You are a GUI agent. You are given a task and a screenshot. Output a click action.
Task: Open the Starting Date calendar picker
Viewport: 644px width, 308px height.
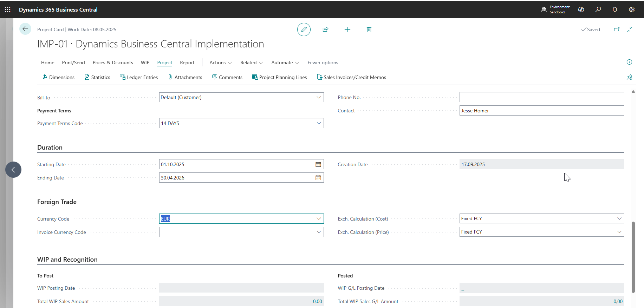318,164
